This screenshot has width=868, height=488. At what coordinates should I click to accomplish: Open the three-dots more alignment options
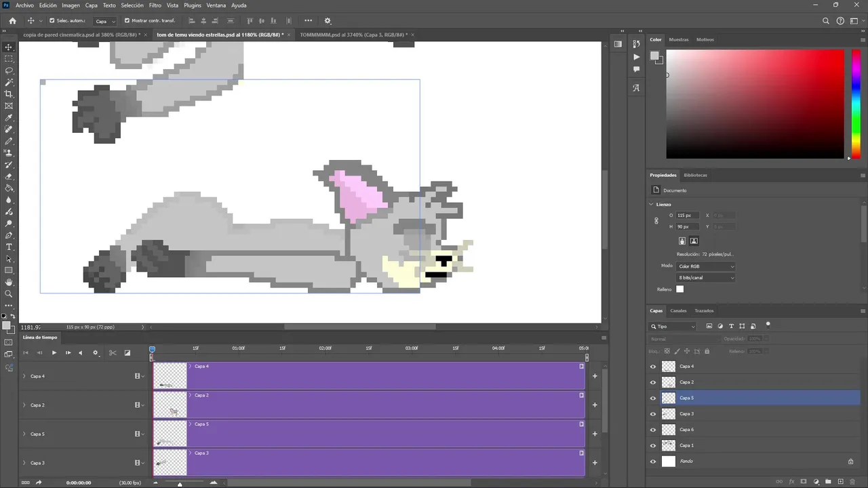[x=308, y=20]
